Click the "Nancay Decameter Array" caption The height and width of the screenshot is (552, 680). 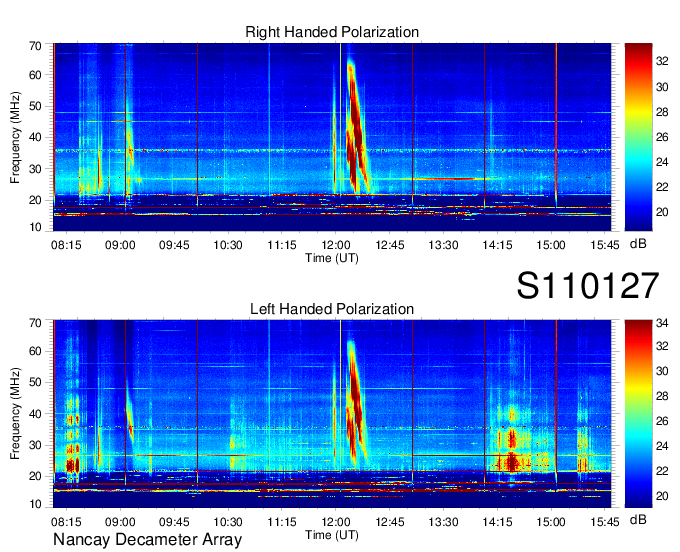pyautogui.click(x=147, y=539)
